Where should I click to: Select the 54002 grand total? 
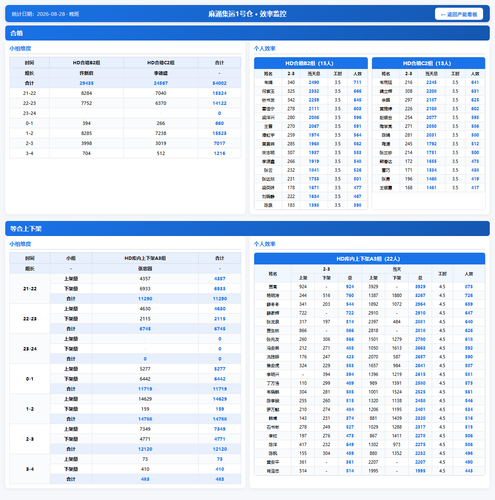(219, 83)
